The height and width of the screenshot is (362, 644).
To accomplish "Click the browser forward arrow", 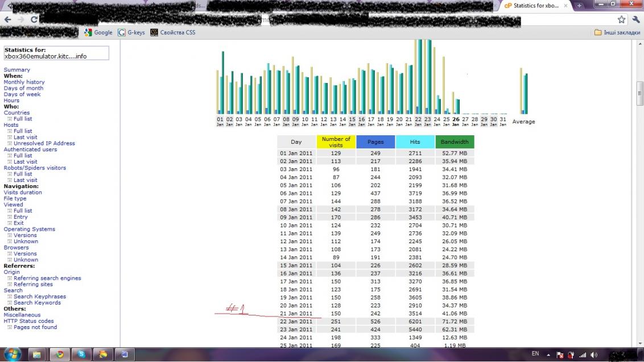I will pos(21,19).
